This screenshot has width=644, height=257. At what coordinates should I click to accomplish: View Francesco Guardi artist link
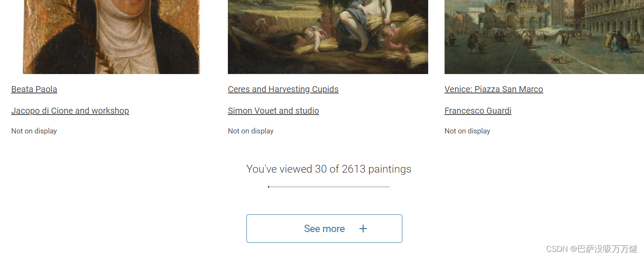(478, 111)
